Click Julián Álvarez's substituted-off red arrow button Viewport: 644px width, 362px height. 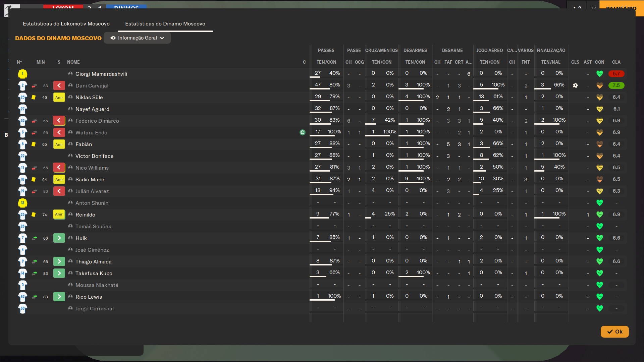pyautogui.click(x=59, y=191)
